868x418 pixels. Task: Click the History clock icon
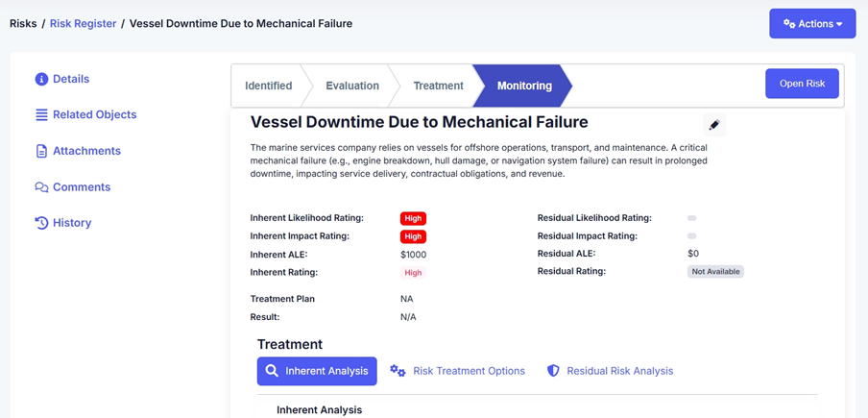coord(41,223)
